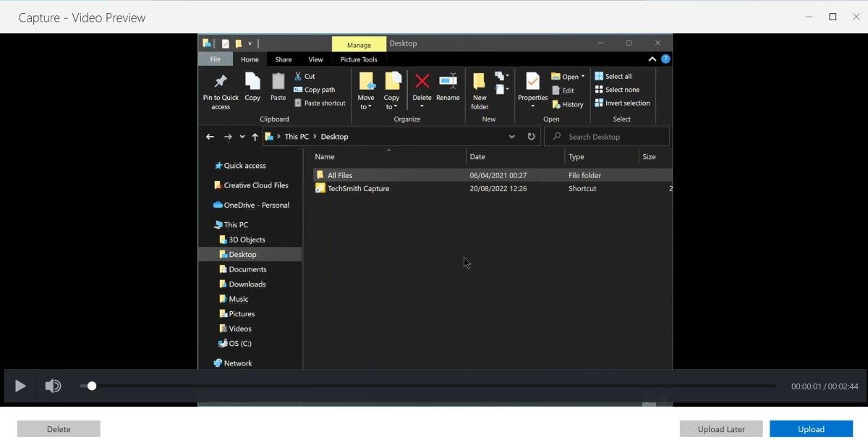868x448 pixels.
Task: Click the Paste icon
Action: point(278,83)
